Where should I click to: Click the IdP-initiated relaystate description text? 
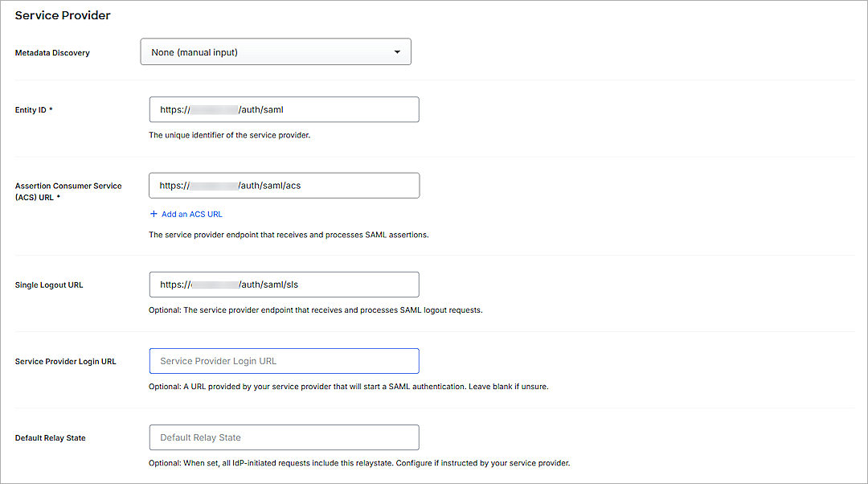pos(359,463)
